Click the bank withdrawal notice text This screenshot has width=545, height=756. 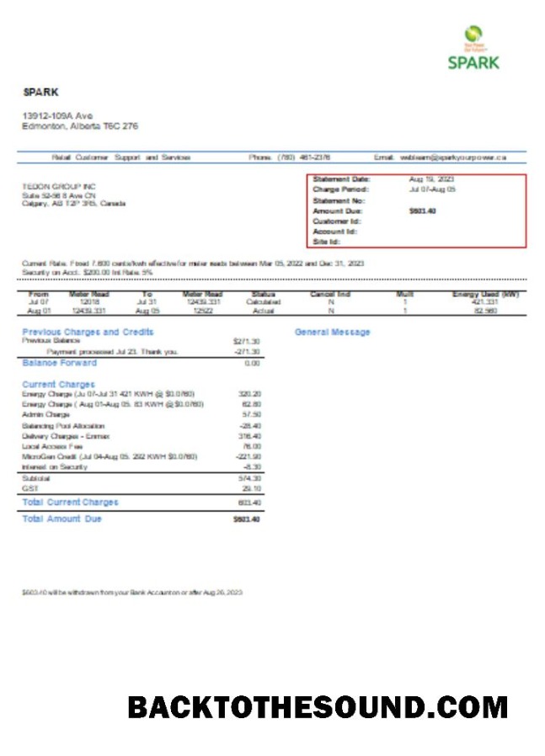coord(132,592)
